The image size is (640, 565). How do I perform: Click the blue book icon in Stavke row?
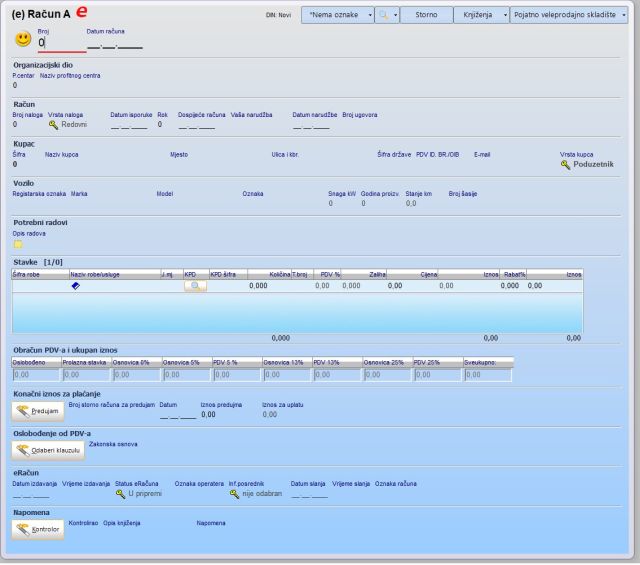(75, 286)
